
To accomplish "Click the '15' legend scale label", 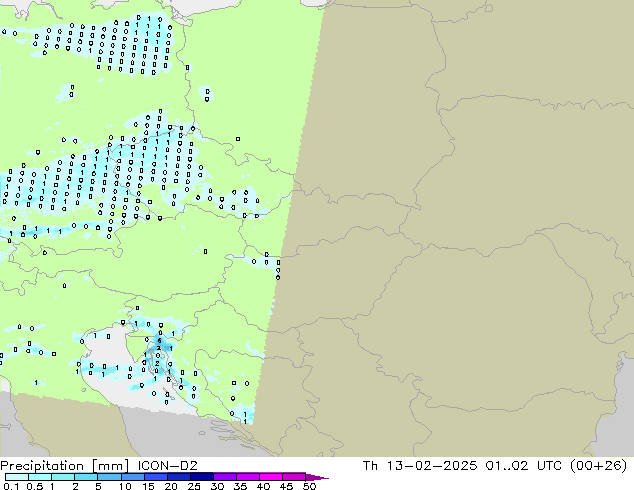I will [148, 486].
